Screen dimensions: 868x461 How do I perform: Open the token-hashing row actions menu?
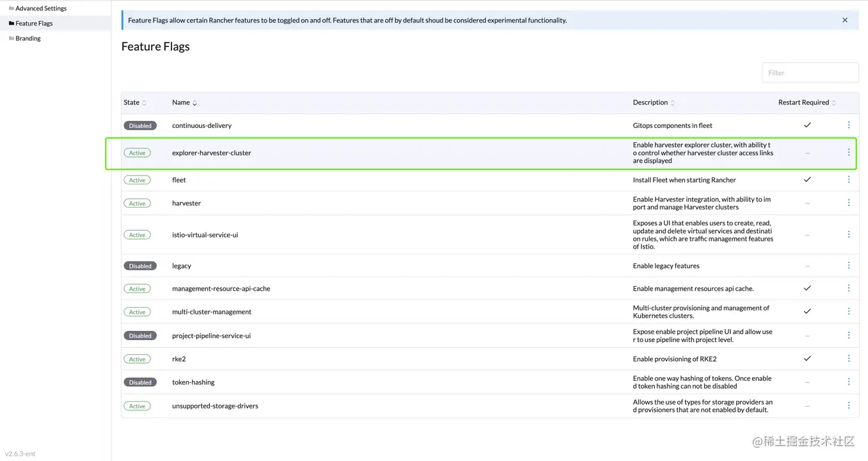(x=849, y=382)
